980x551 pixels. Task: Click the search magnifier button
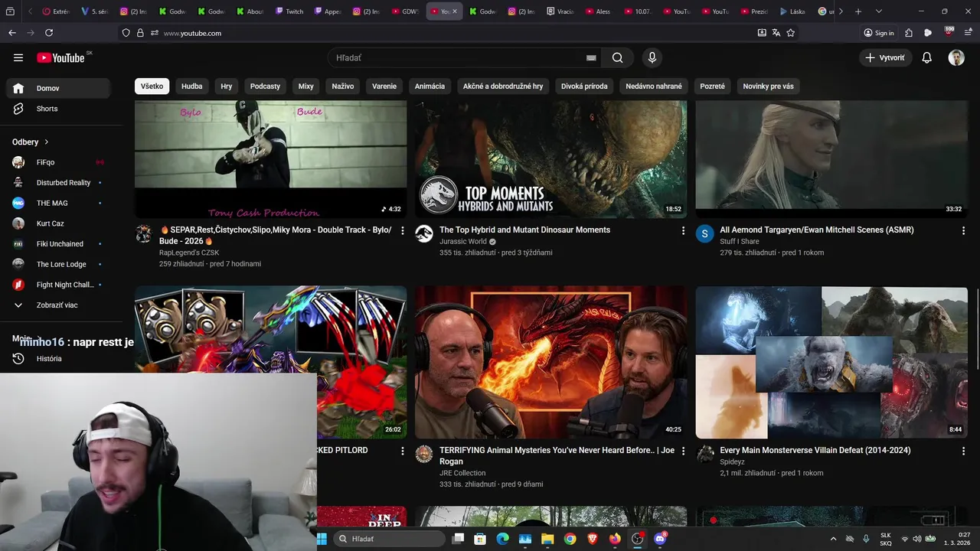coord(618,57)
